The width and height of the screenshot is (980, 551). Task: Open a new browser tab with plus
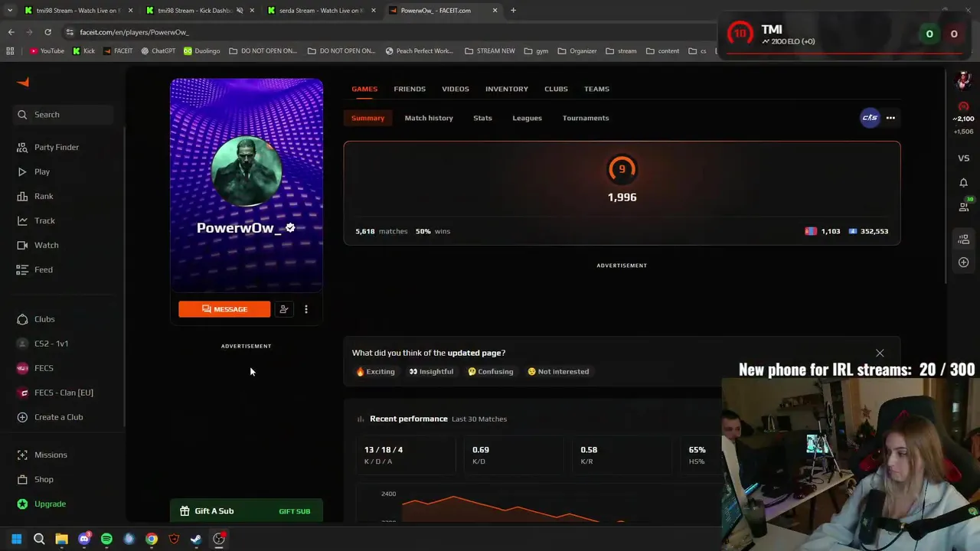[x=513, y=11]
